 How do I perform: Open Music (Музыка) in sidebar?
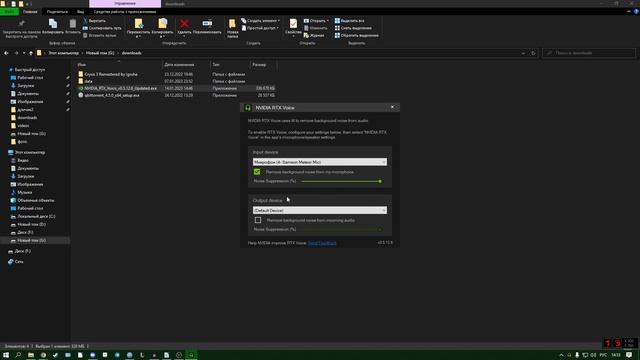(24, 192)
